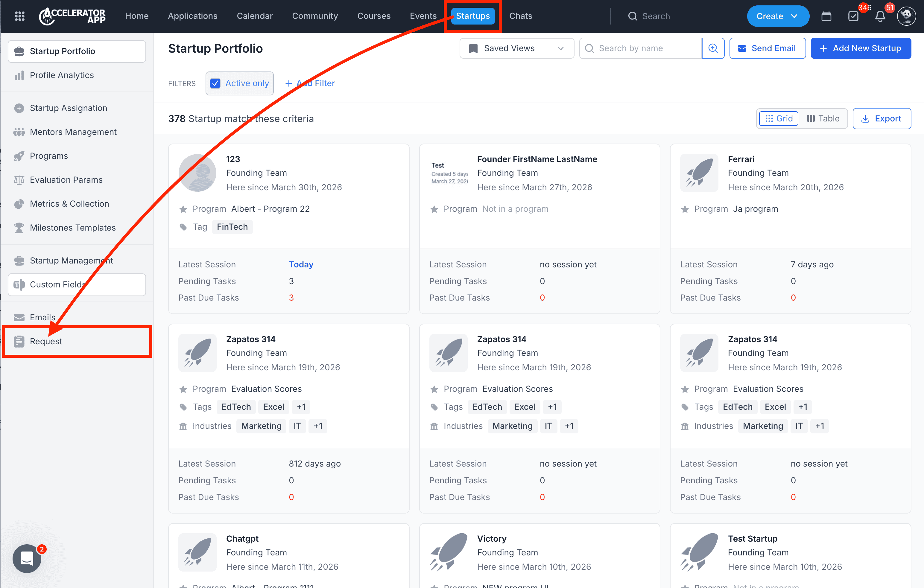Select the Grid view option

point(779,118)
